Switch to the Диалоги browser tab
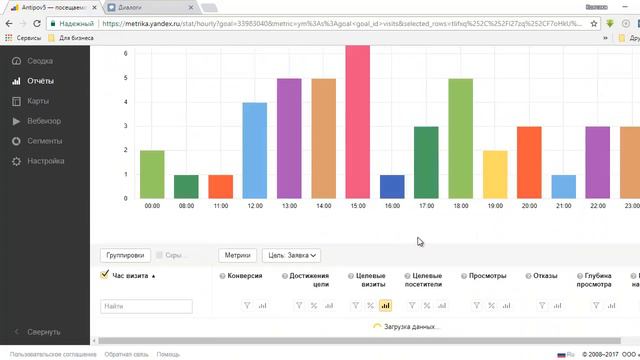Viewport: 640px width, 360px height. click(x=151, y=7)
